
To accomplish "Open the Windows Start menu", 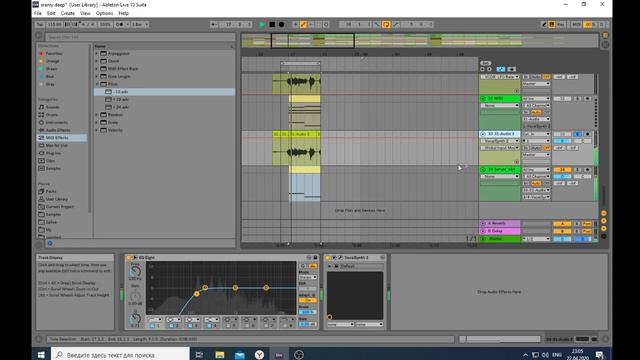I will [41, 355].
